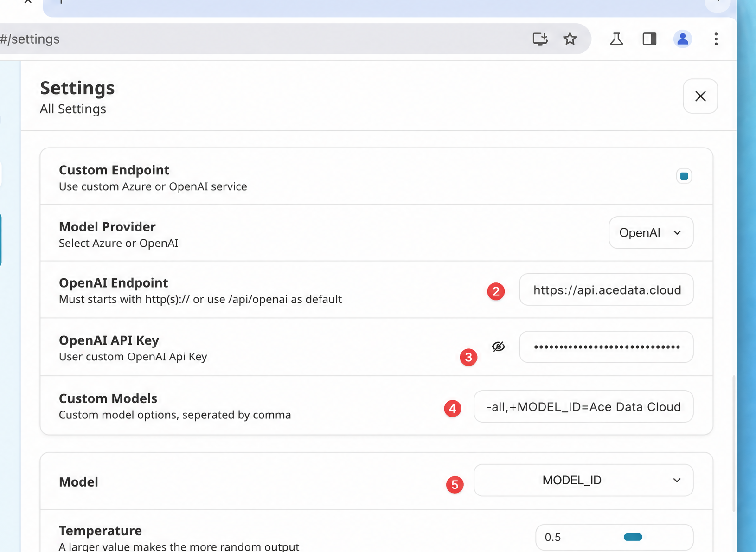Click the 'Custom Models' label
This screenshot has width=756, height=552.
pos(108,398)
